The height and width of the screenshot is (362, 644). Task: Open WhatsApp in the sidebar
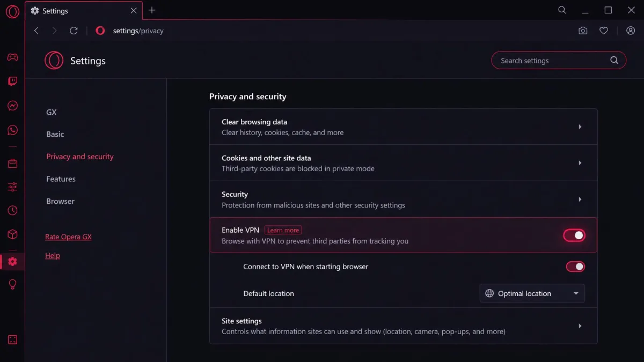tap(12, 130)
